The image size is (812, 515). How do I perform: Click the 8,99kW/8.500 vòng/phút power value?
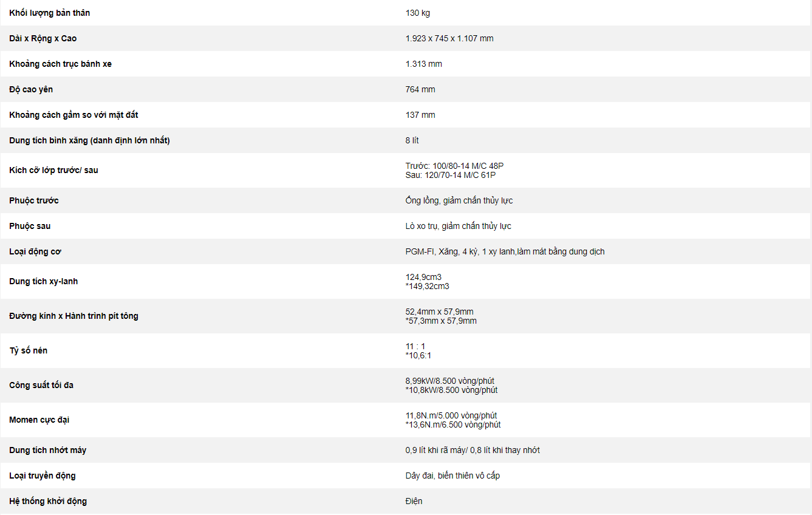point(450,381)
